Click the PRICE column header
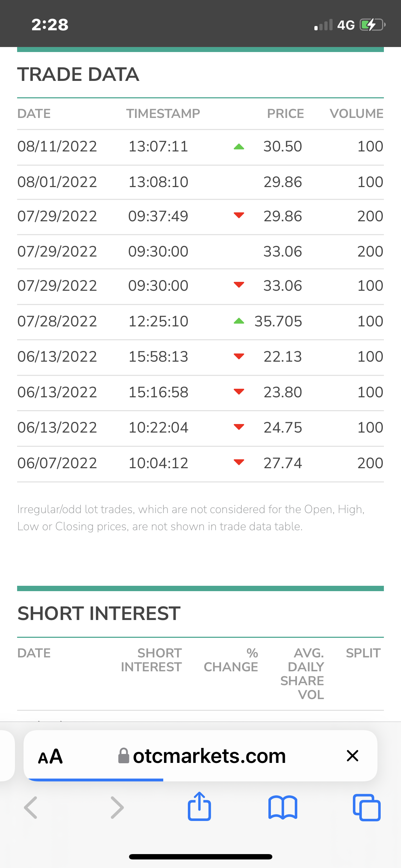This screenshot has height=868, width=401. tap(286, 114)
